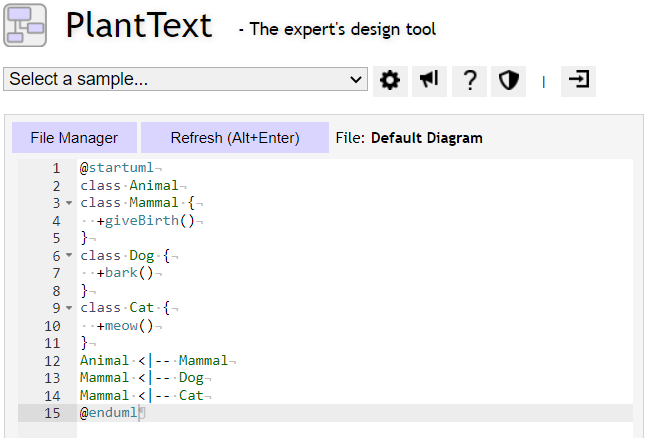Collapse the class Cat fold arrow
This screenshot has height=438, width=647.
(69, 308)
